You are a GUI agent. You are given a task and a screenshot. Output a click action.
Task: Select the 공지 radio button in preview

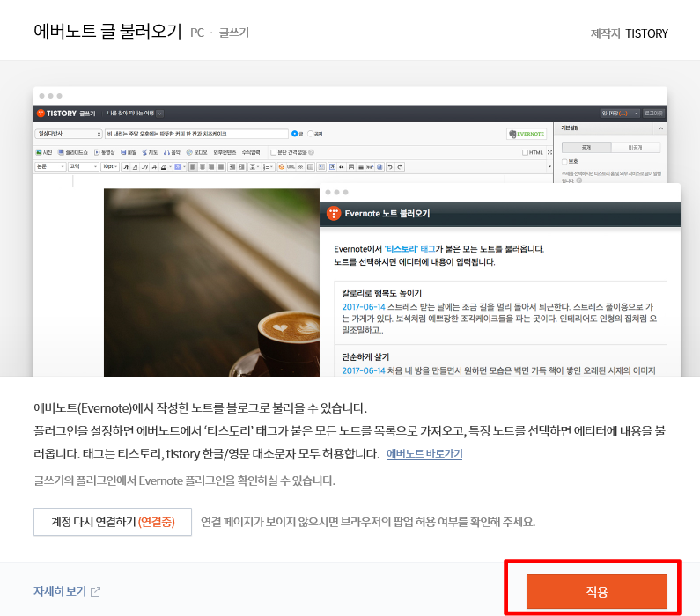pos(310,134)
